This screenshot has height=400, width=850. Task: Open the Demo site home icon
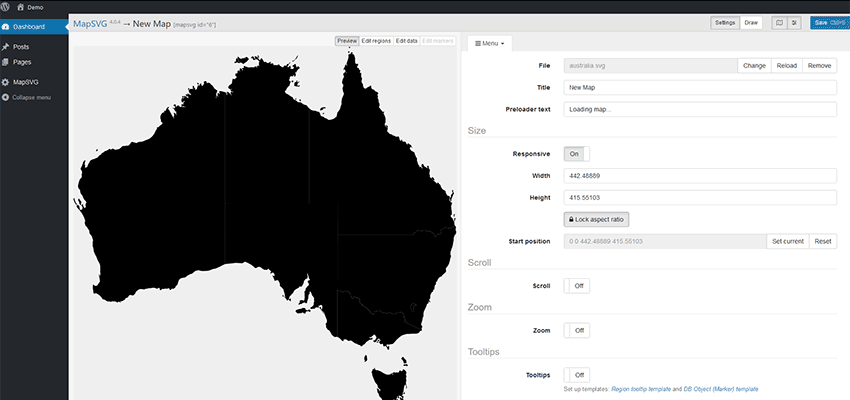click(22, 6)
